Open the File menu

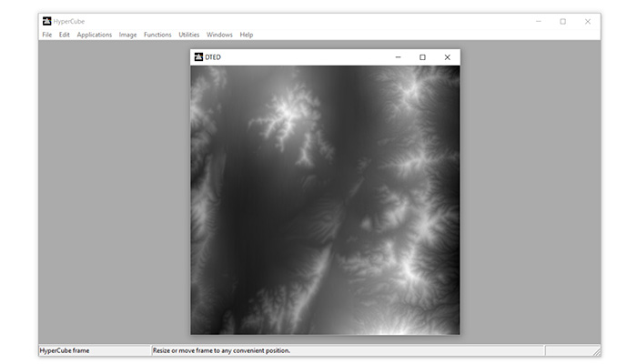46,35
